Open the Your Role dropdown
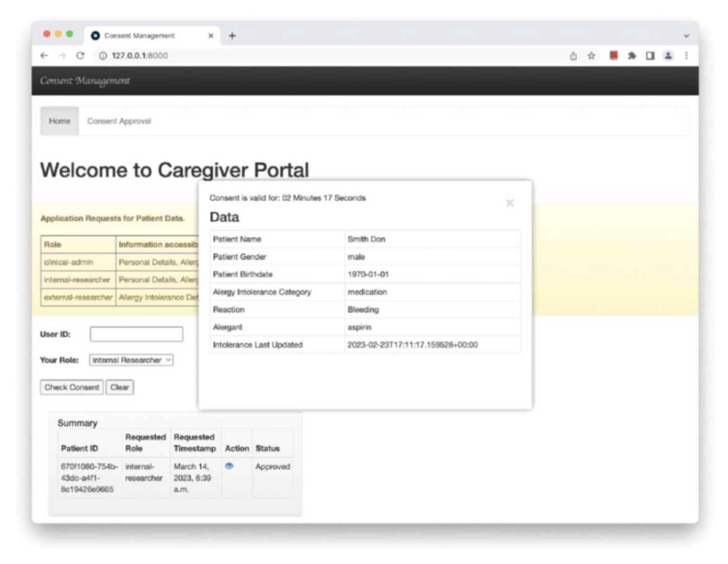728x564 pixels. pyautogui.click(x=131, y=360)
